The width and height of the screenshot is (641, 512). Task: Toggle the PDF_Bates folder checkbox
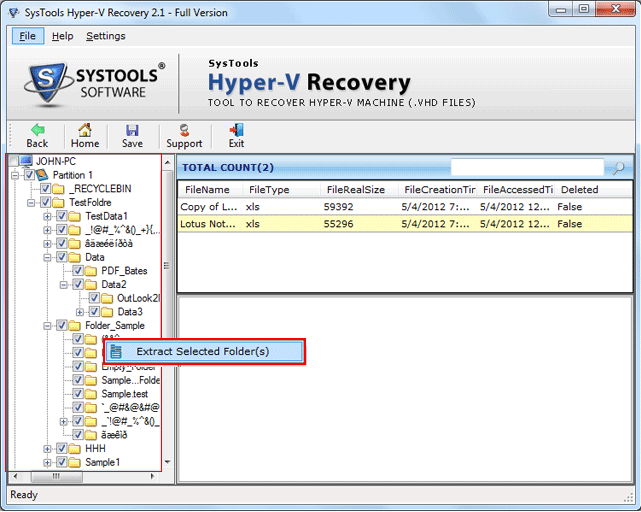pos(77,270)
